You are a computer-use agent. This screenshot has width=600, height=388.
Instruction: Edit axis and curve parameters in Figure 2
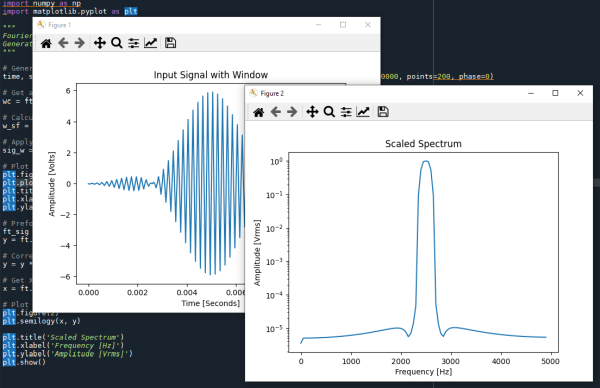363,112
